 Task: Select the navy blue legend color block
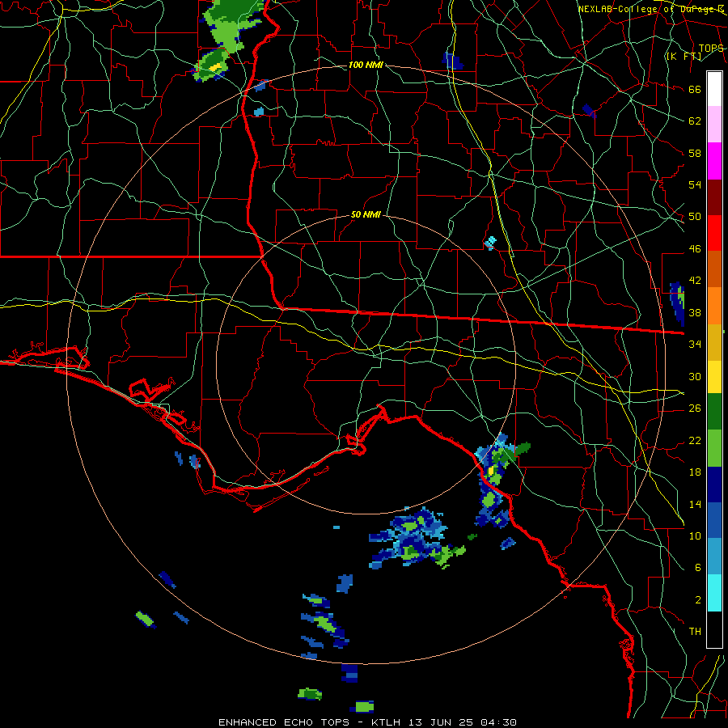[714, 485]
